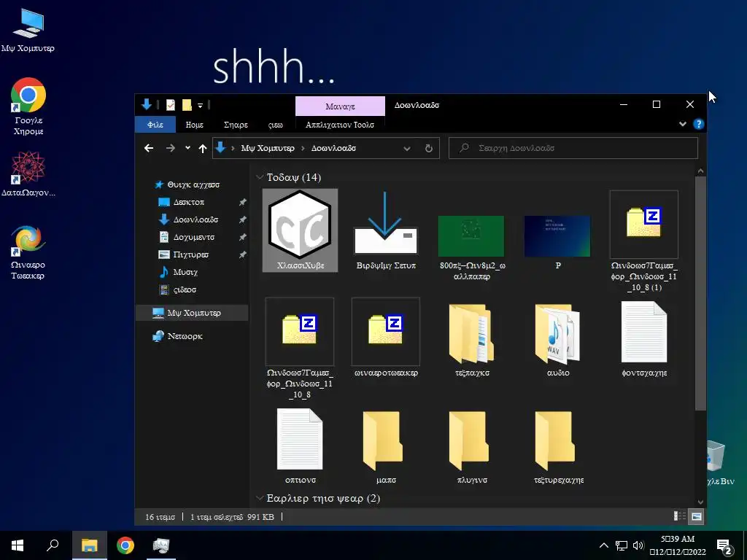Switch to details view layout
This screenshot has width=747, height=560.
pyautogui.click(x=679, y=516)
